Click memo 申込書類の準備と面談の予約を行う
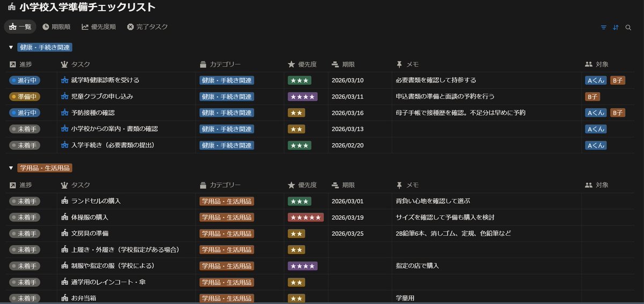Screen dimensions: 644x304 [445, 97]
